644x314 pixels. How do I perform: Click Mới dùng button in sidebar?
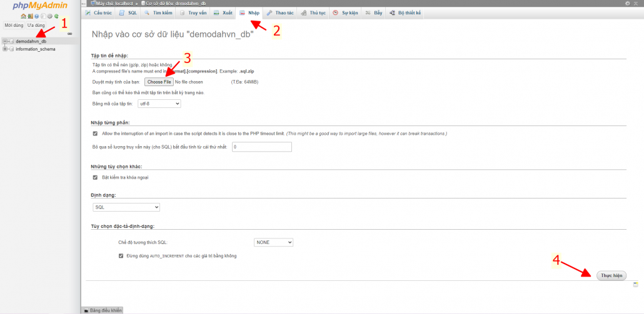point(14,26)
